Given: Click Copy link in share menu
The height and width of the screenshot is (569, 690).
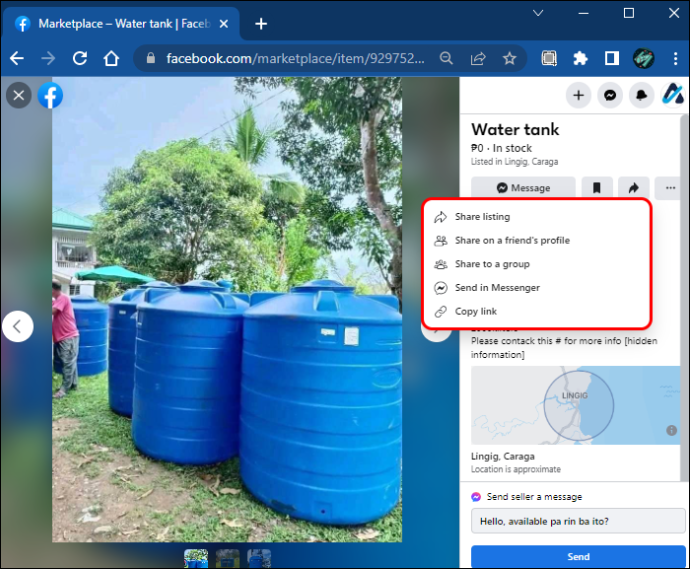Looking at the screenshot, I should [x=475, y=312].
